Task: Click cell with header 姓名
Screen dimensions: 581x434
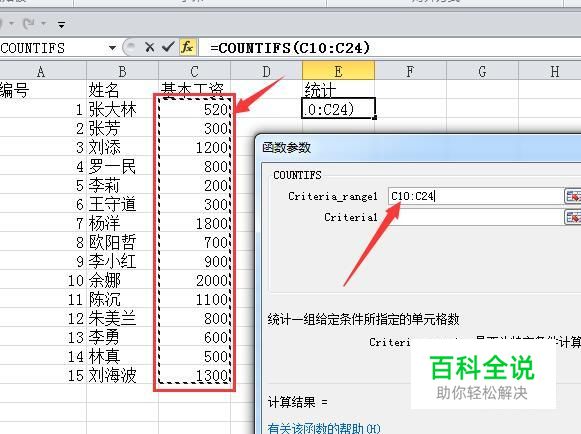Action: 122,90
